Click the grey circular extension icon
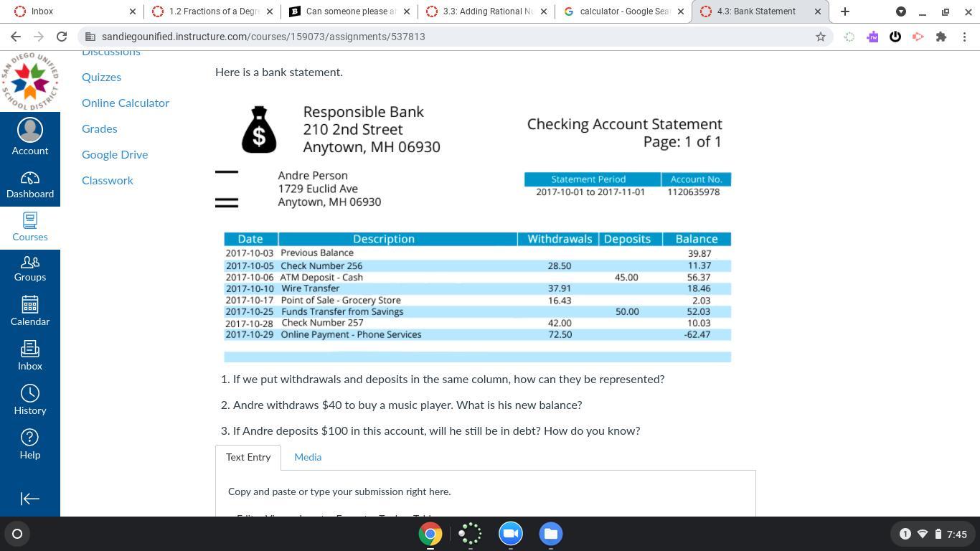Screen dimensions: 980x551 coord(849,37)
